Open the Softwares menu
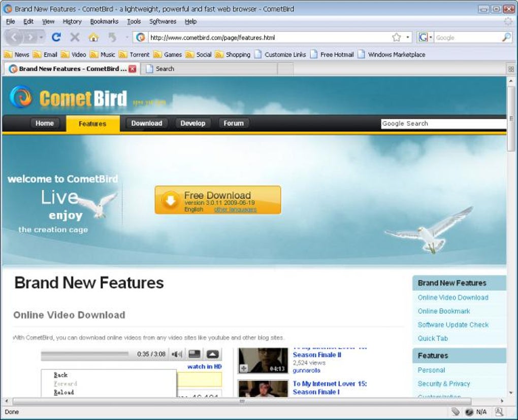The image size is (518, 420). point(163,21)
